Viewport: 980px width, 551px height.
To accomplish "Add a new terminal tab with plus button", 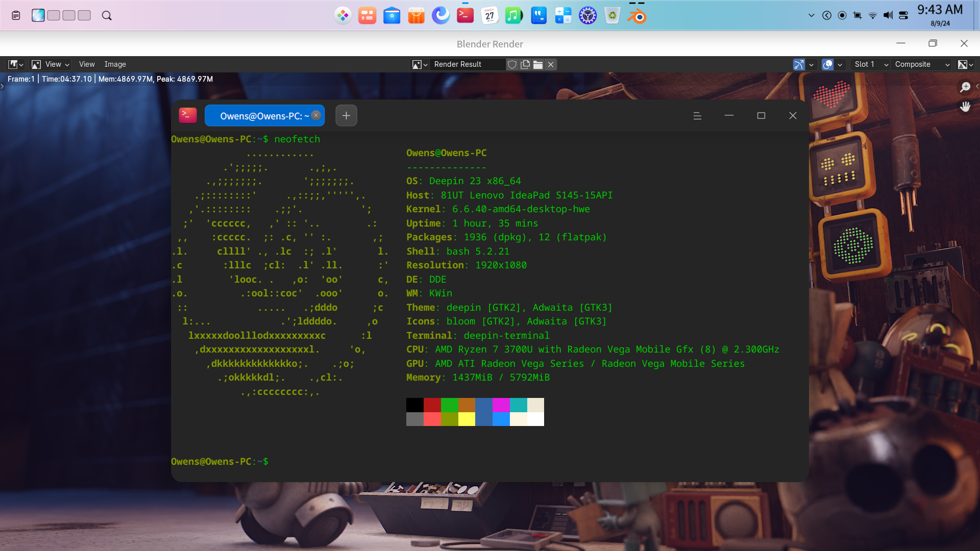I will click(346, 116).
